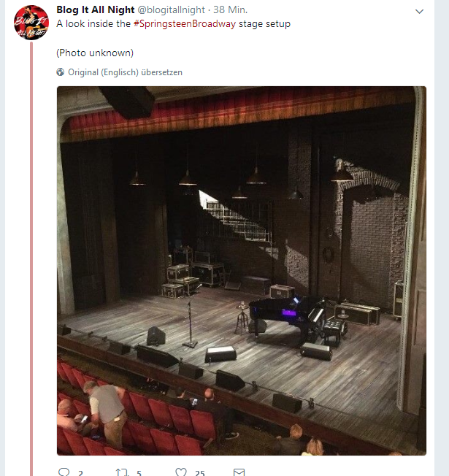Click the reply speech bubble icon
The width and height of the screenshot is (449, 476).
click(64, 472)
